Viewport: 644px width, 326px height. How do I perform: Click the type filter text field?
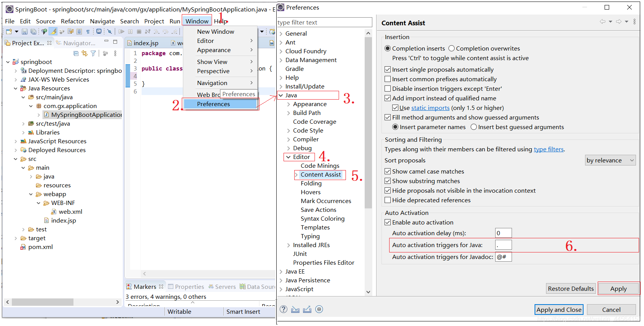pos(324,22)
